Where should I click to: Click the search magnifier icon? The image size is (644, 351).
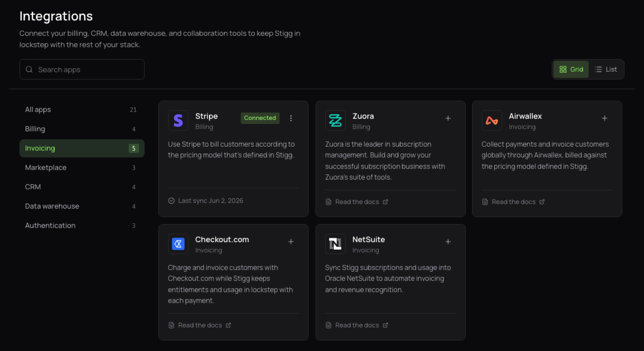click(x=29, y=69)
